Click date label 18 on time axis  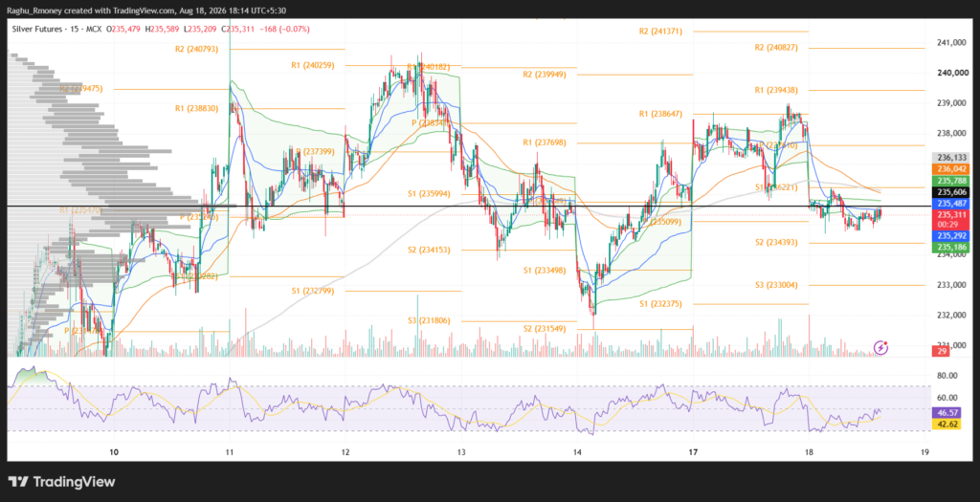(809, 451)
